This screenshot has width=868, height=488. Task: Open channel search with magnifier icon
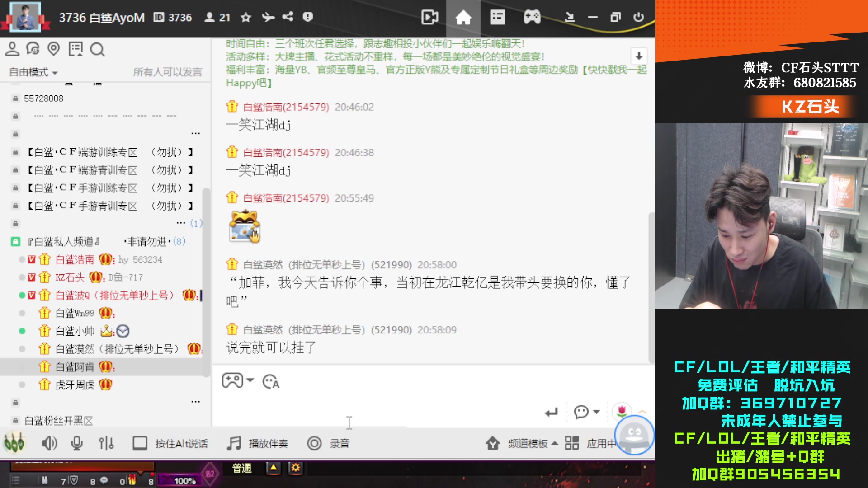[98, 50]
